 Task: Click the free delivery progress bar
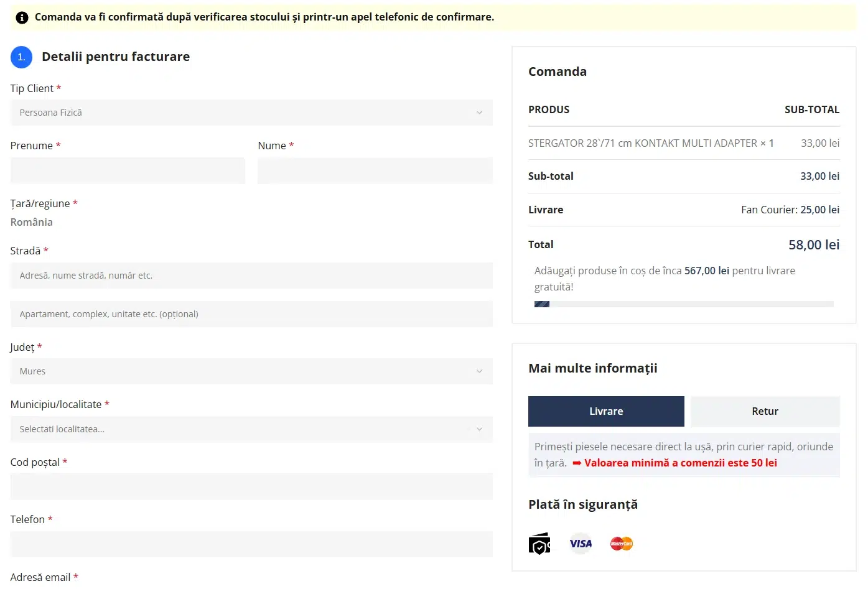pos(684,304)
